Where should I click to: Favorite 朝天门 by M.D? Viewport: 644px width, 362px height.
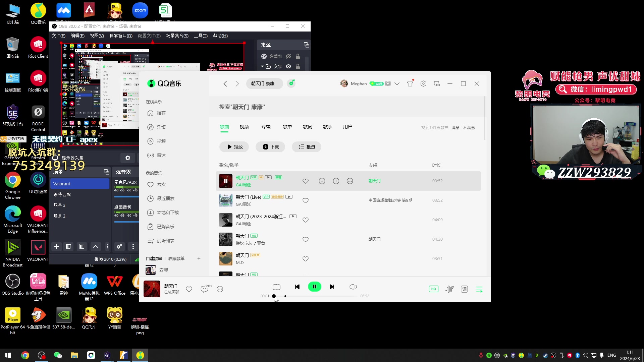coord(306,259)
